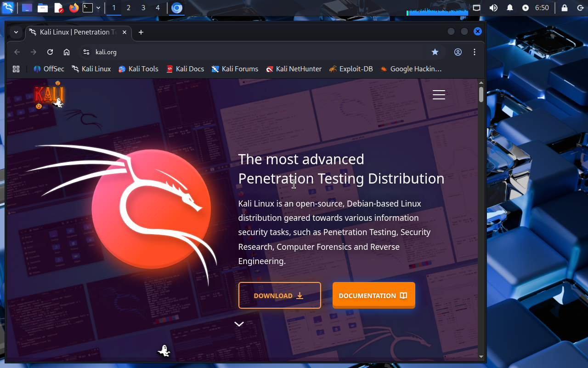Mute the system volume icon

(493, 8)
